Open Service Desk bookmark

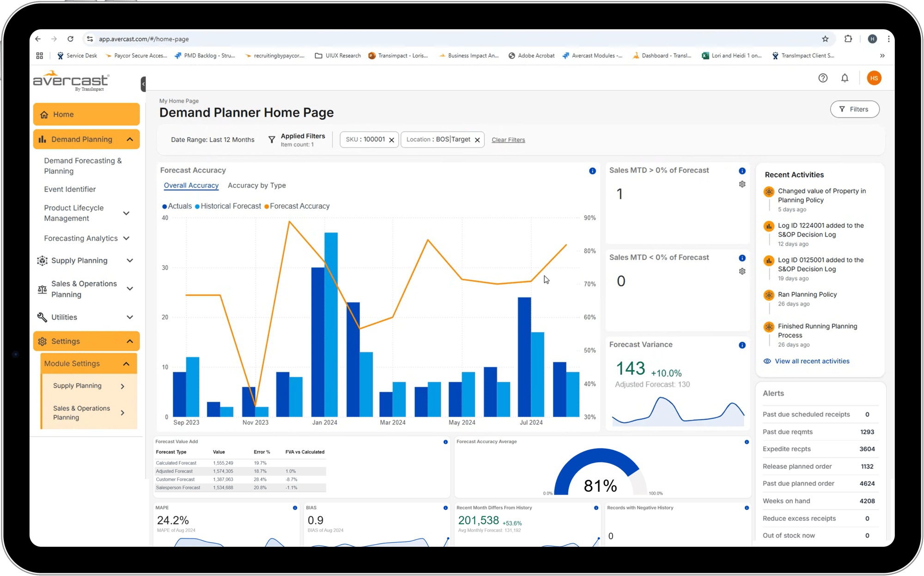coord(77,55)
